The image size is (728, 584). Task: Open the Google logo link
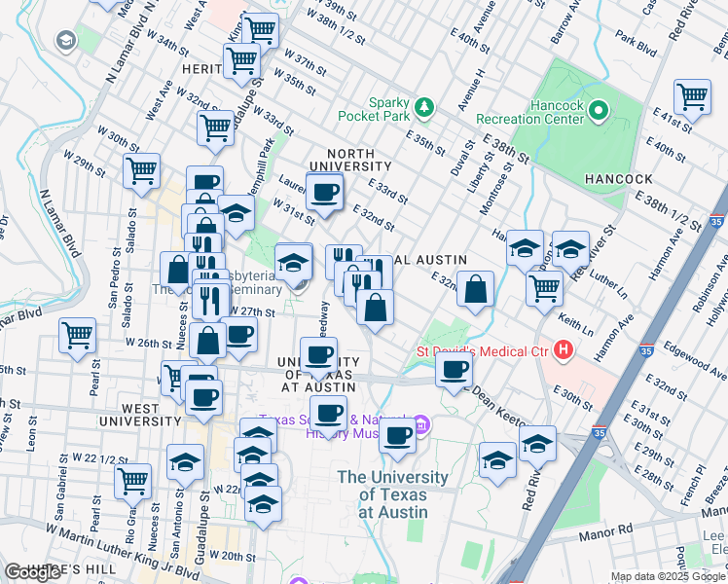tap(32, 573)
